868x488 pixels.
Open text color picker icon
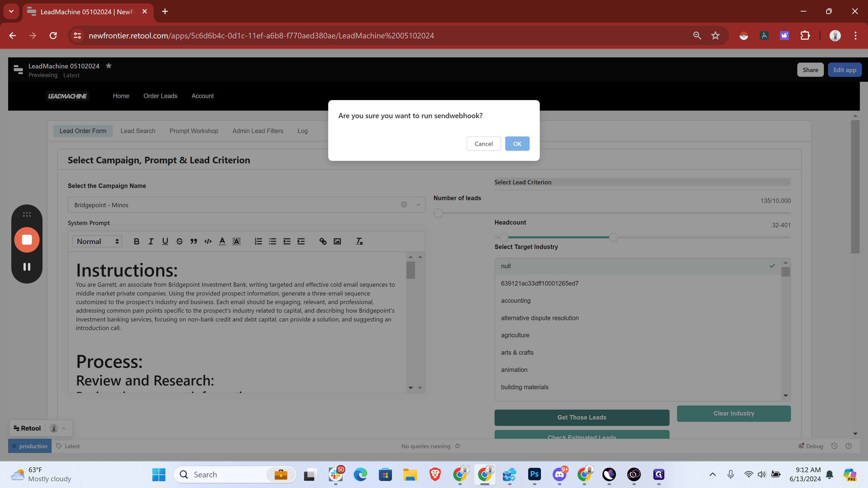tap(222, 241)
